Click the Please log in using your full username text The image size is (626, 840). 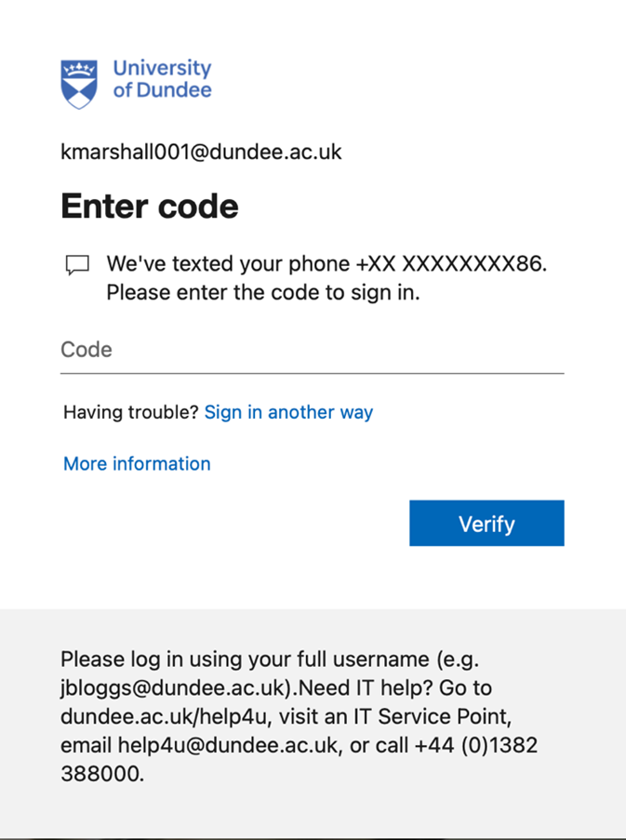tap(245, 659)
